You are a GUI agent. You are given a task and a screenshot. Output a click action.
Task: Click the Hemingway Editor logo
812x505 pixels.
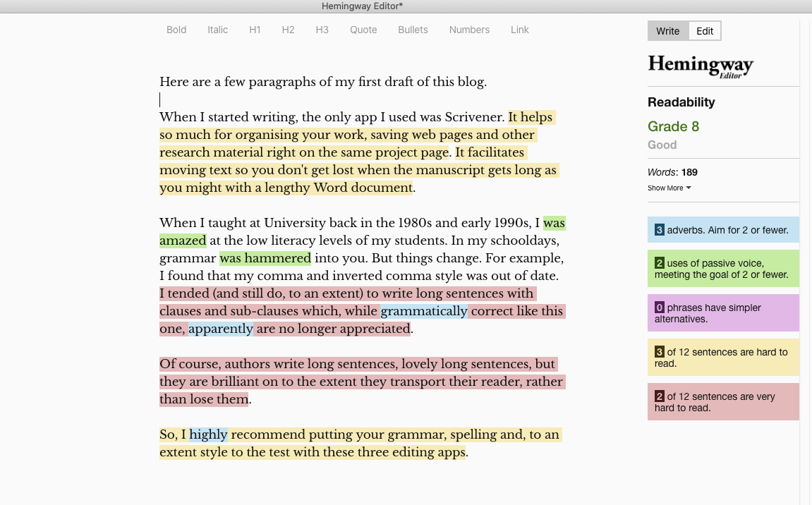(701, 66)
